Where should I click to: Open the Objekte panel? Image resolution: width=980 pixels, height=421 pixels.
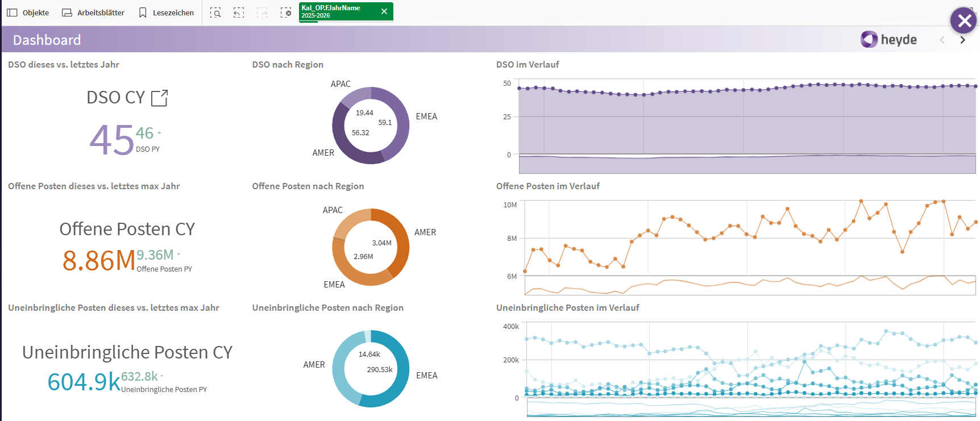click(28, 12)
